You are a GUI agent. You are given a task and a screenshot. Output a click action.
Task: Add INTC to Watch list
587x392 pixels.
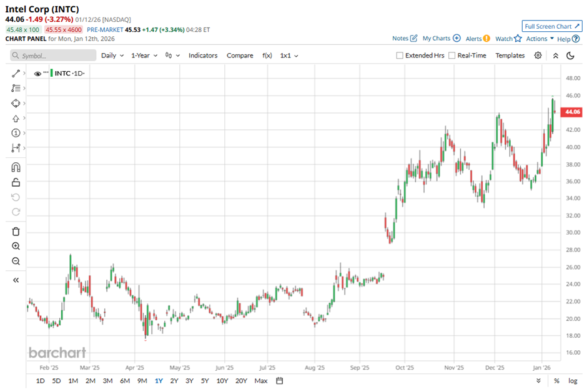(x=508, y=39)
